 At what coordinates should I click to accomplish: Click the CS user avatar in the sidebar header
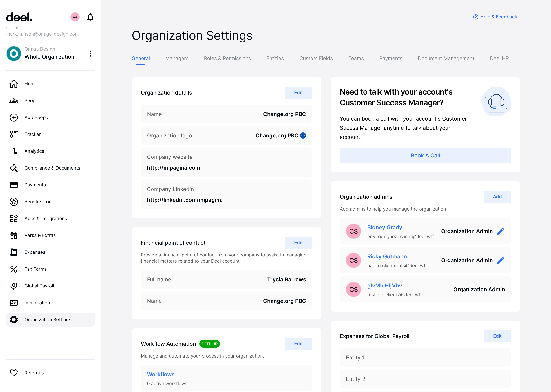point(75,17)
